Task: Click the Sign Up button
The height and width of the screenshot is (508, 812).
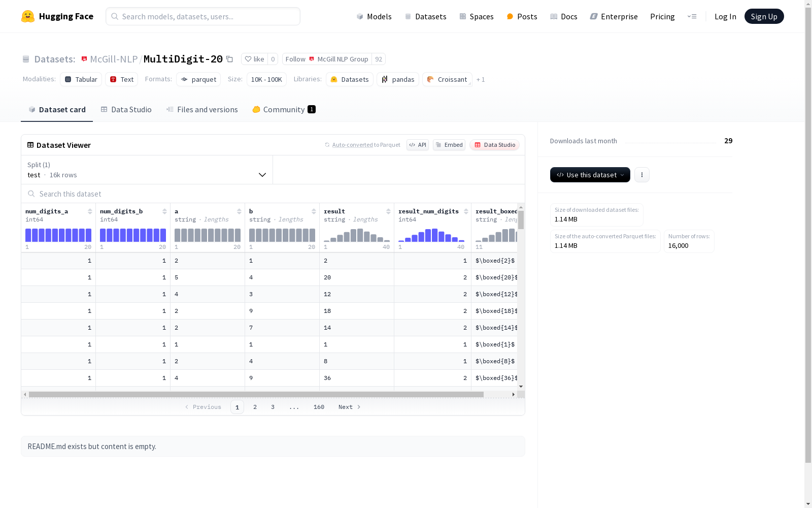Action: coord(764,16)
